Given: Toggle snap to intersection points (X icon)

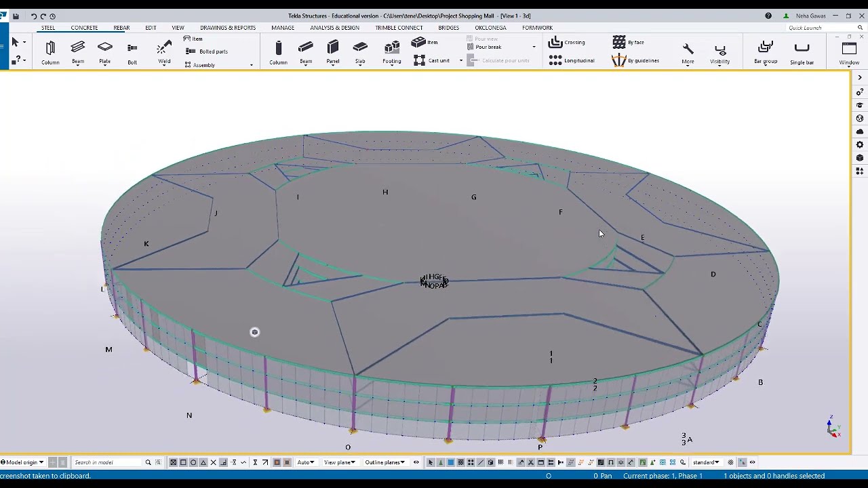Looking at the screenshot, I should [213, 462].
